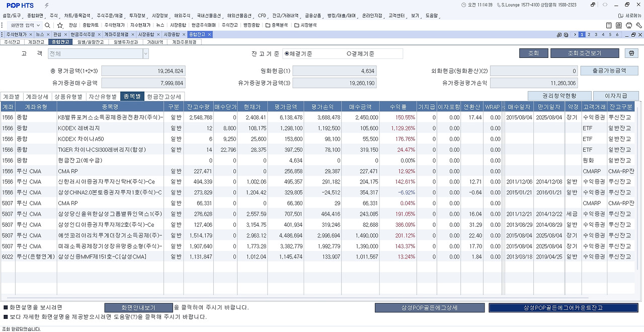Open the calculator icon in top-right toolbar
This screenshot has width=644, height=332.
coord(609,25)
